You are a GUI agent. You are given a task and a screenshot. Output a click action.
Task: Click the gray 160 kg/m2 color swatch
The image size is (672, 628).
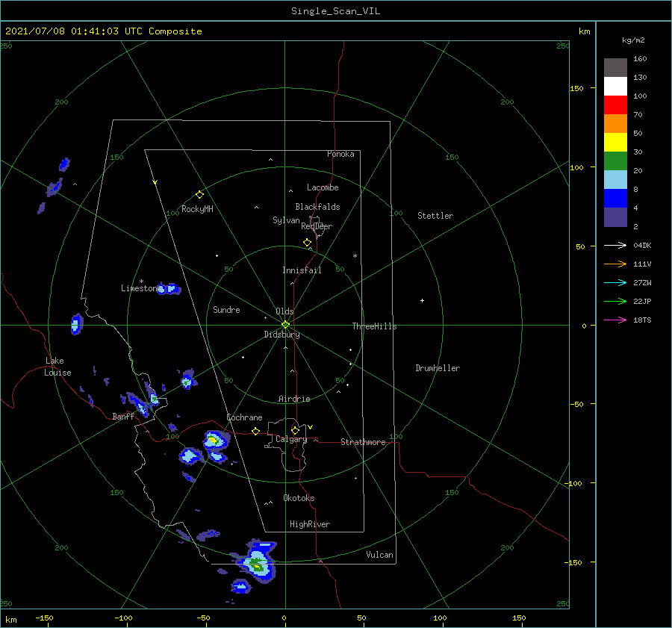click(x=615, y=68)
